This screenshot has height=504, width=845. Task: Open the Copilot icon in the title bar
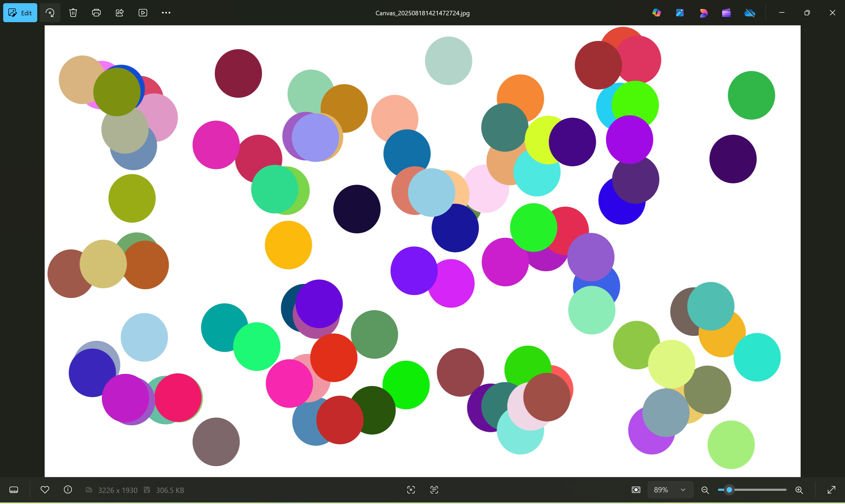click(x=656, y=13)
